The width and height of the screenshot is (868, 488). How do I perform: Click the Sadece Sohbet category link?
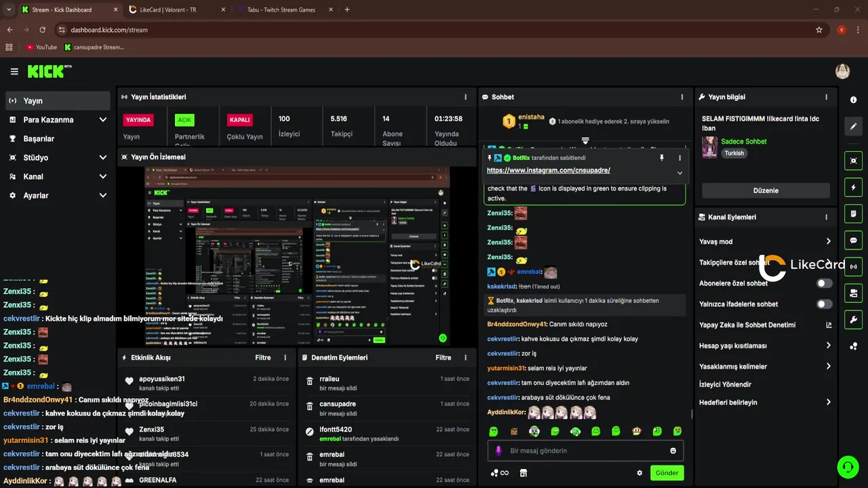[744, 142]
